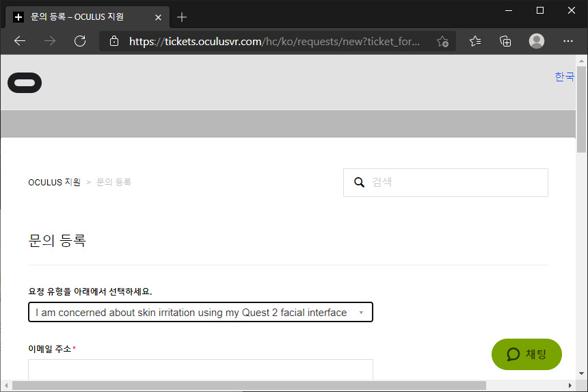This screenshot has height=392, width=588.
Task: Open the request type dropdown
Action: 200,312
